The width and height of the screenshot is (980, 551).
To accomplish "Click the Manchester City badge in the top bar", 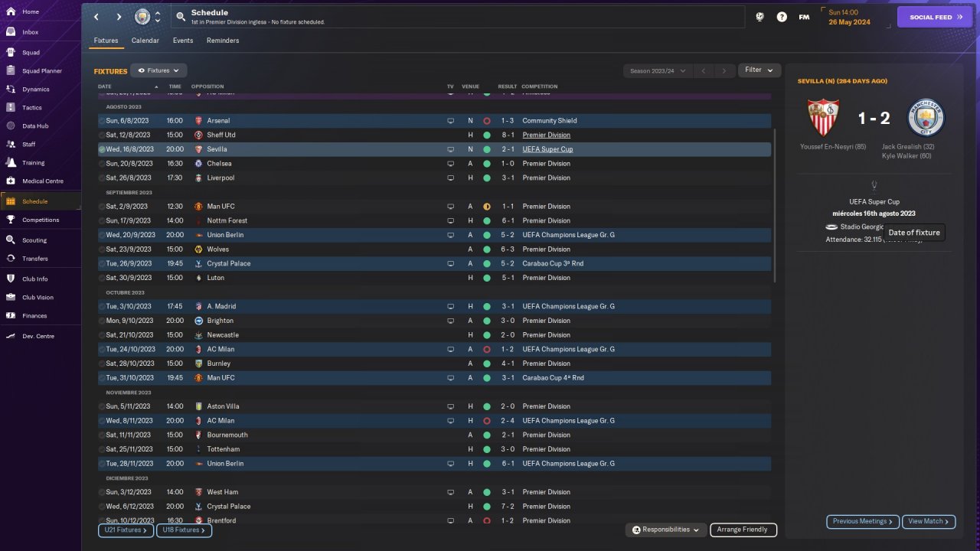I will click(142, 17).
